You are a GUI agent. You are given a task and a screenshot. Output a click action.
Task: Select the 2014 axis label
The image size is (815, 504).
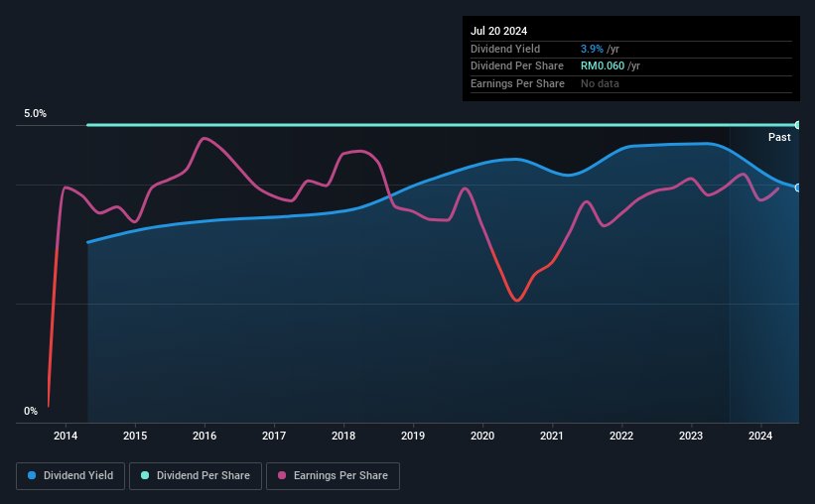(x=66, y=436)
